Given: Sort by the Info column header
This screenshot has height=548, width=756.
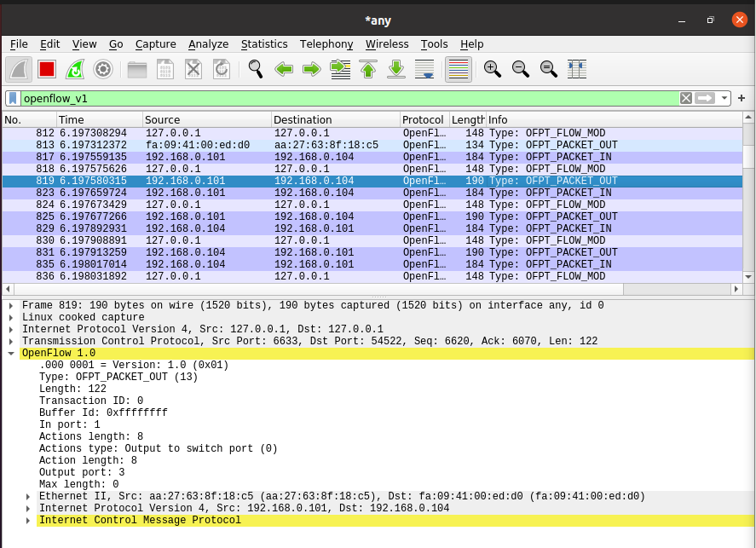Looking at the screenshot, I should pyautogui.click(x=614, y=119).
